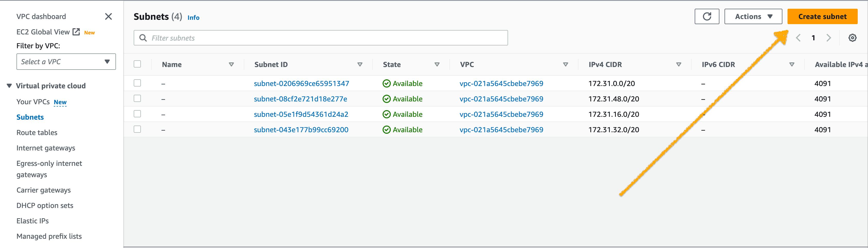Screen dimensions: 868x248
Task: Go to previous page arrow
Action: click(x=798, y=38)
